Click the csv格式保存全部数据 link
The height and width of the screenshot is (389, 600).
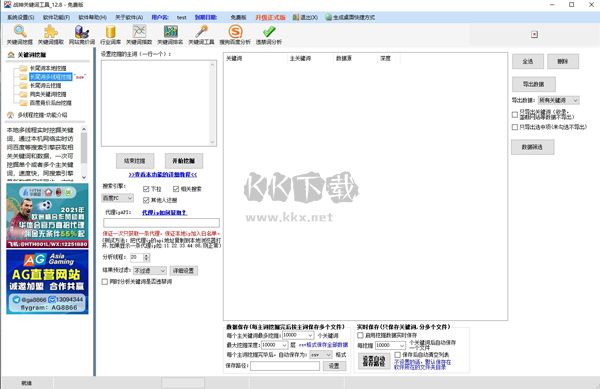[323, 345]
